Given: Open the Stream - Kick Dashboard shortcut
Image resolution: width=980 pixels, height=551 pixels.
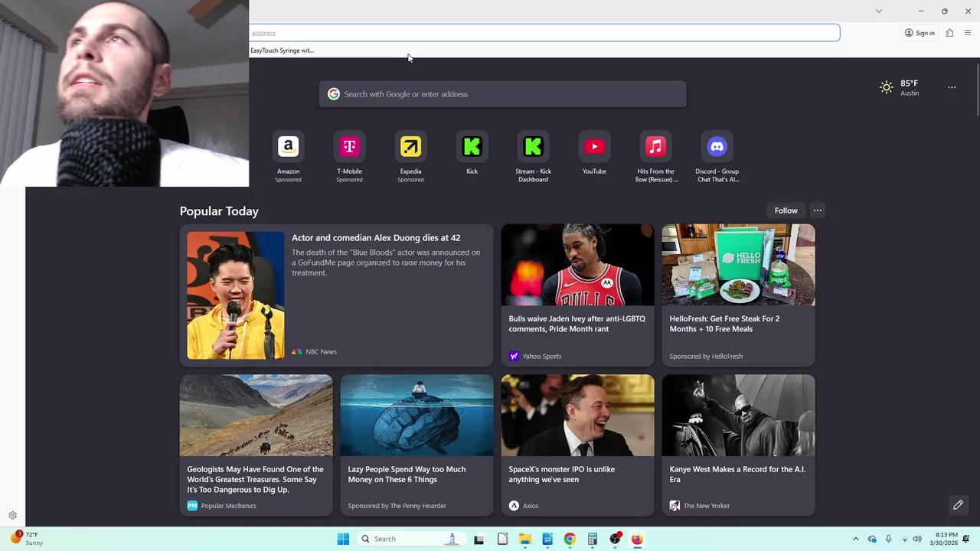Looking at the screenshot, I should 533,156.
